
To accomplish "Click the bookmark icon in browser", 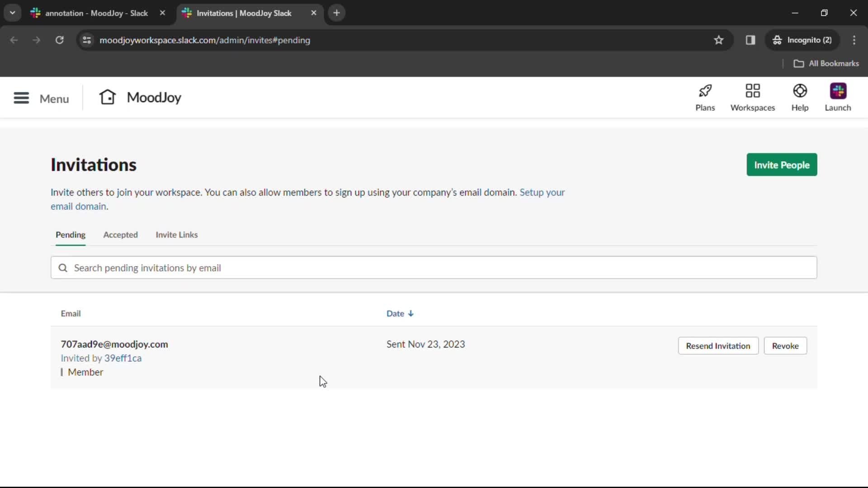I will (x=719, y=40).
